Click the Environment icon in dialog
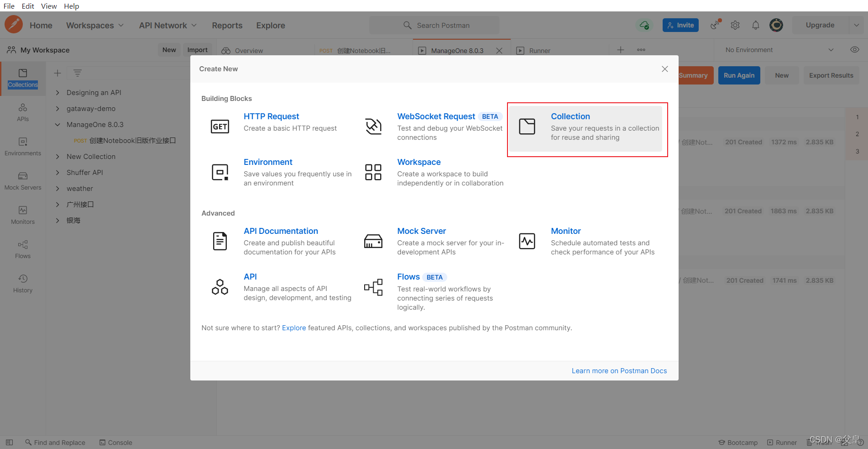 pyautogui.click(x=220, y=172)
